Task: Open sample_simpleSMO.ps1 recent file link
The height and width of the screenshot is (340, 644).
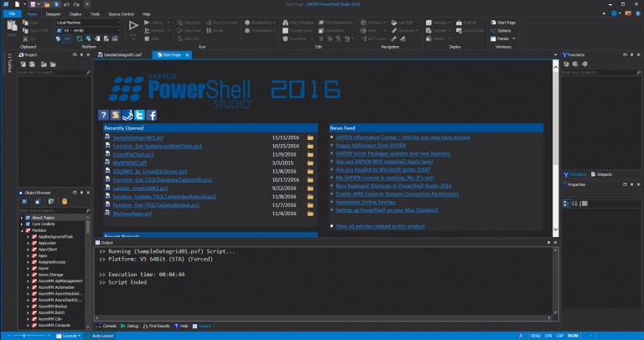Action: (x=141, y=188)
